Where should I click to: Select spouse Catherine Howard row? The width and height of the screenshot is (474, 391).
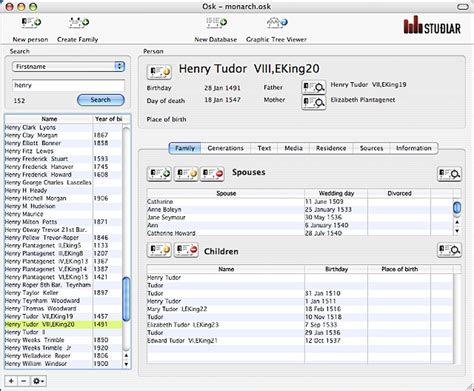point(300,233)
